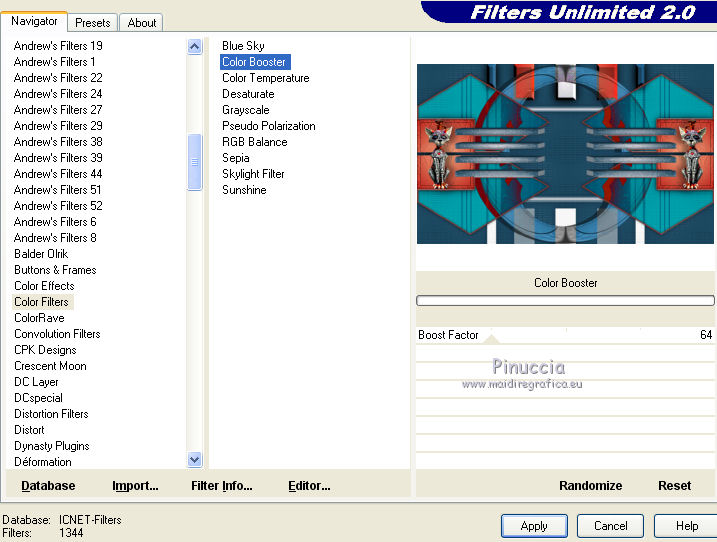This screenshot has height=542, width=717.
Task: Open the Presets tab
Action: pos(92,22)
